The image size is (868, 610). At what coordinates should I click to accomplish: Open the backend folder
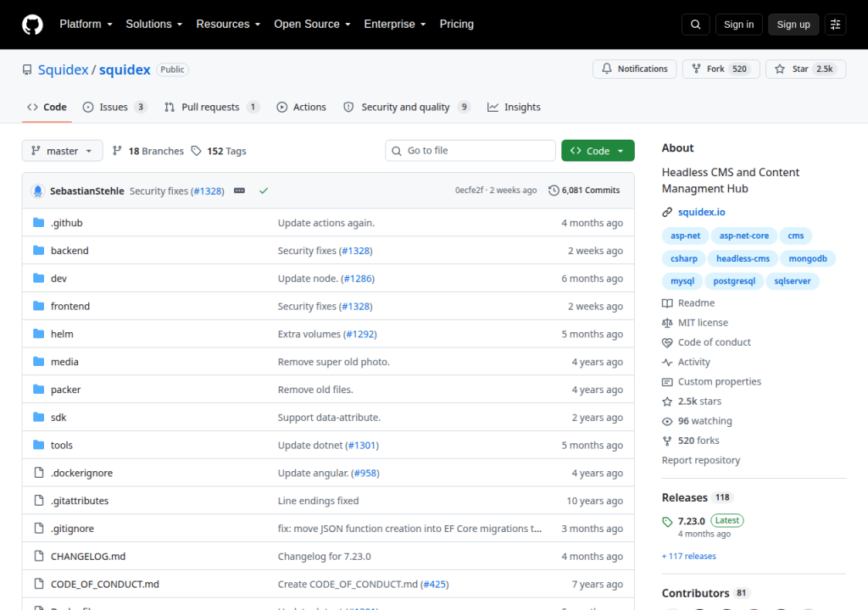click(70, 250)
